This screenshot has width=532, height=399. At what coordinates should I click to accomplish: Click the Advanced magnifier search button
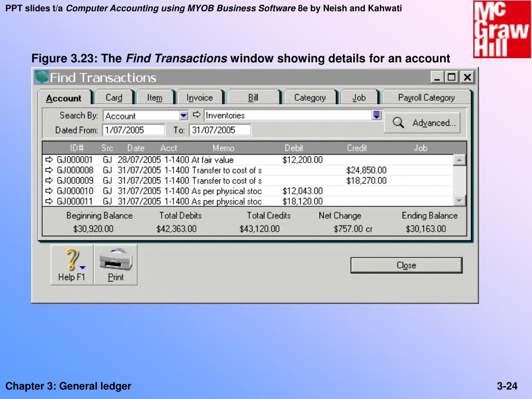(422, 123)
